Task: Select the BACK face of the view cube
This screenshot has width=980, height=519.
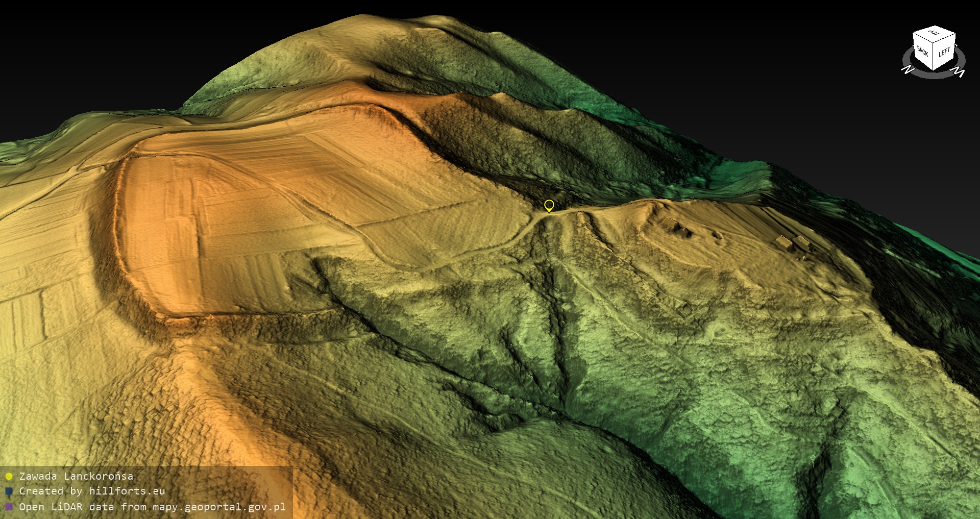Action: tap(923, 52)
